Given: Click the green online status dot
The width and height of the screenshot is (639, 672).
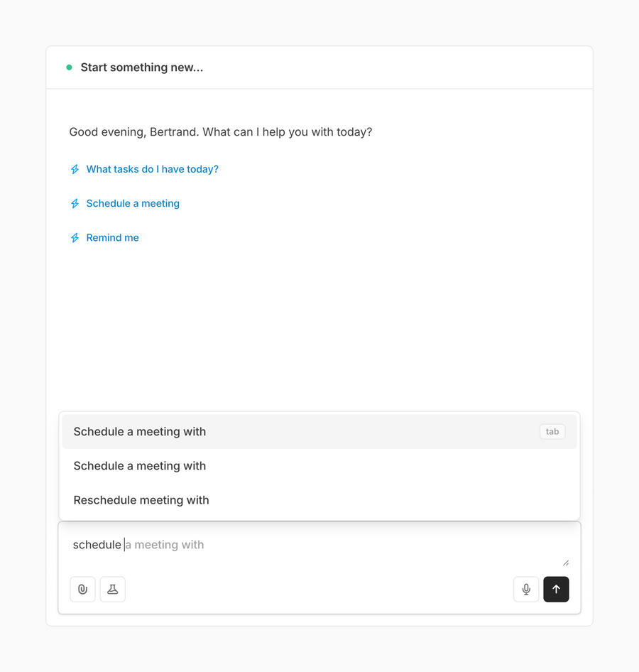Looking at the screenshot, I should [68, 66].
